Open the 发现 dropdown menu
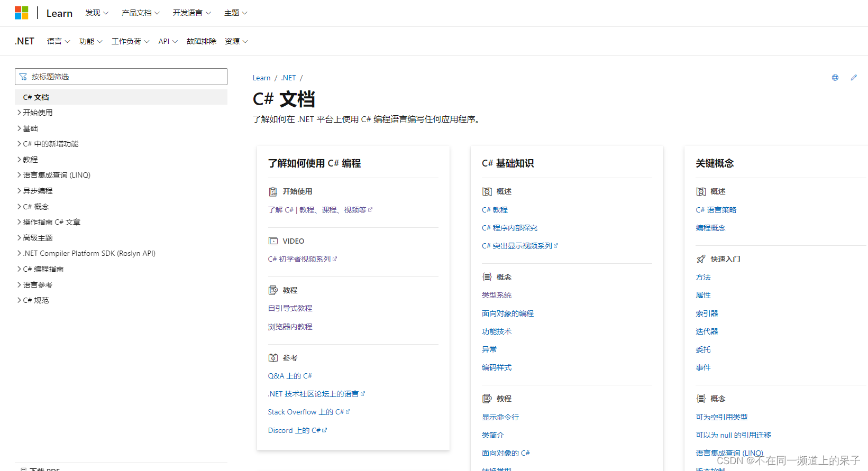This screenshot has height=471, width=868. pos(97,13)
